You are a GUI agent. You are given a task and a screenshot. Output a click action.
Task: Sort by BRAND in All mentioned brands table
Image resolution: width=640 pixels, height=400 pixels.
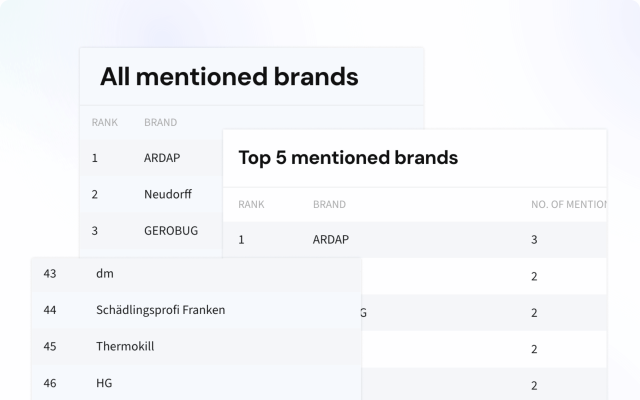(x=160, y=123)
